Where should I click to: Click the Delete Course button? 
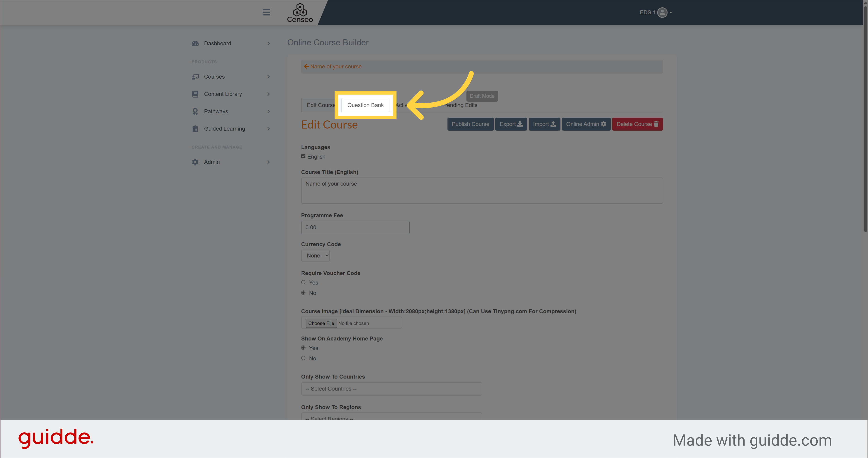tap(637, 123)
